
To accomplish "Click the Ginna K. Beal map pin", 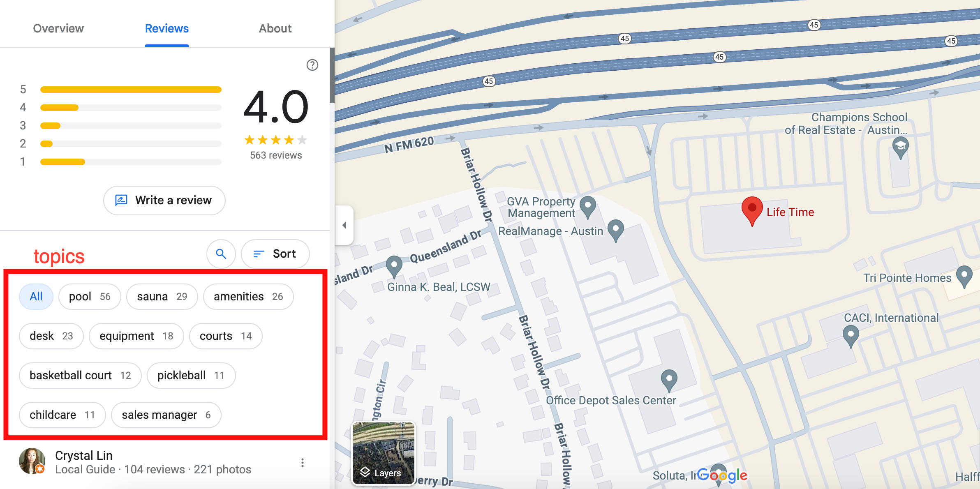I will (x=394, y=265).
